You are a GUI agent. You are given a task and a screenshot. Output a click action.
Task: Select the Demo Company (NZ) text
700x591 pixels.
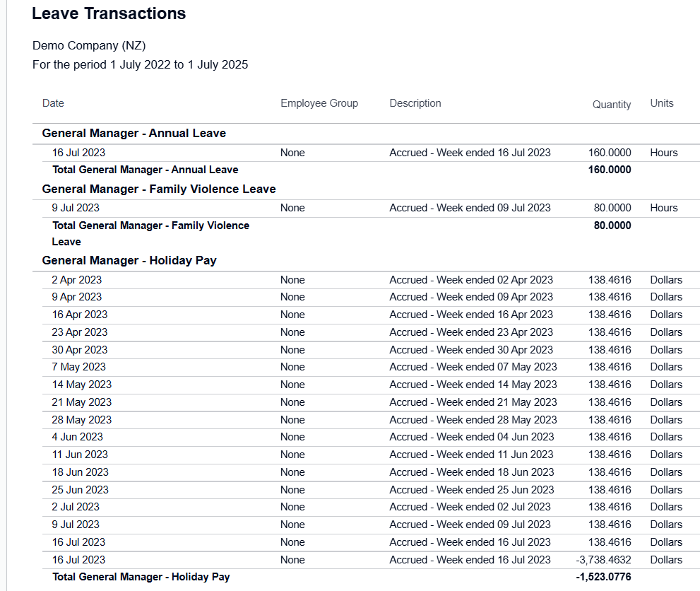89,45
